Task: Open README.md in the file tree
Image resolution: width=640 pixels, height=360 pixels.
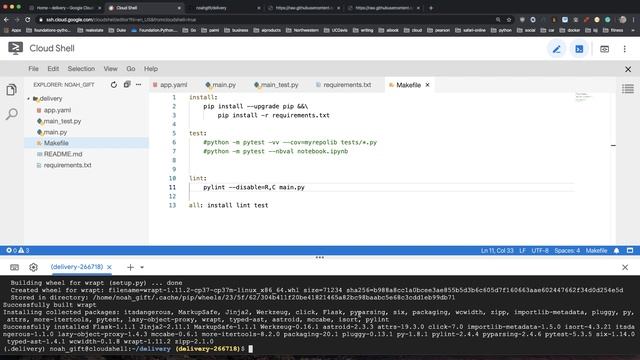Action: 63,154
